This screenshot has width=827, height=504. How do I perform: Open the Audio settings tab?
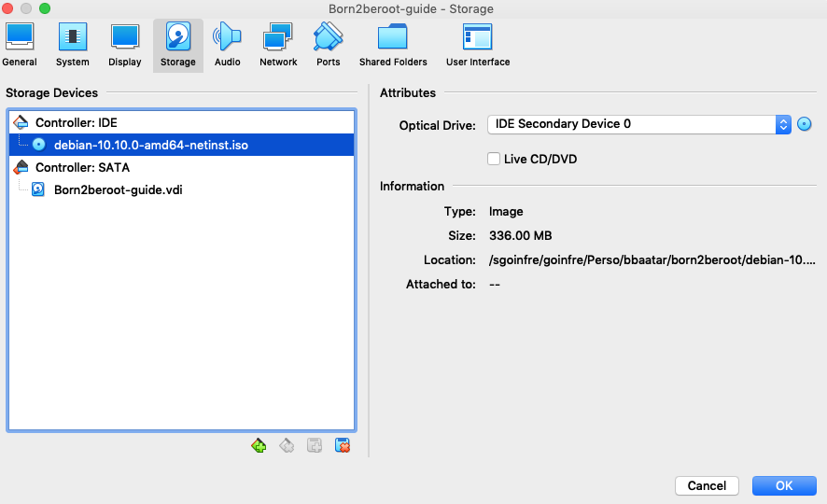coord(228,46)
